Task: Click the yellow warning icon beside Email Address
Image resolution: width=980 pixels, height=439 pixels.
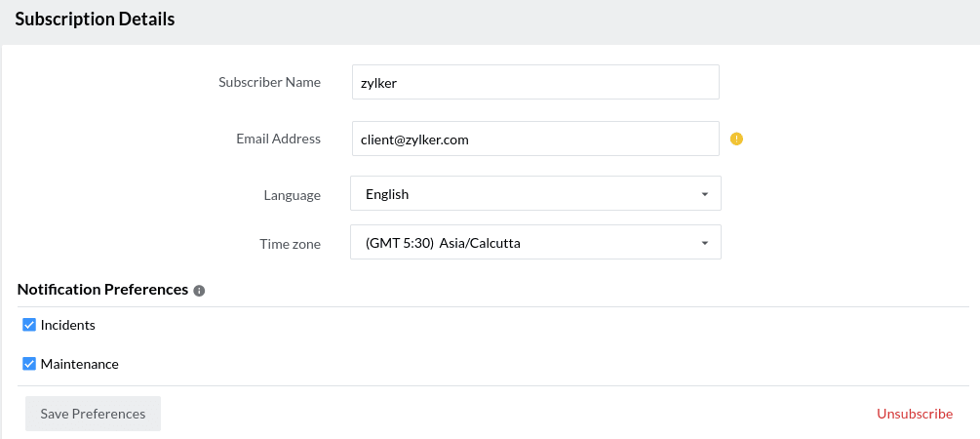Action: pos(736,139)
